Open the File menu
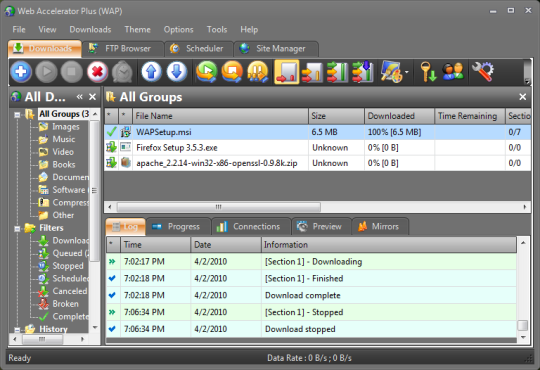 tap(19, 30)
